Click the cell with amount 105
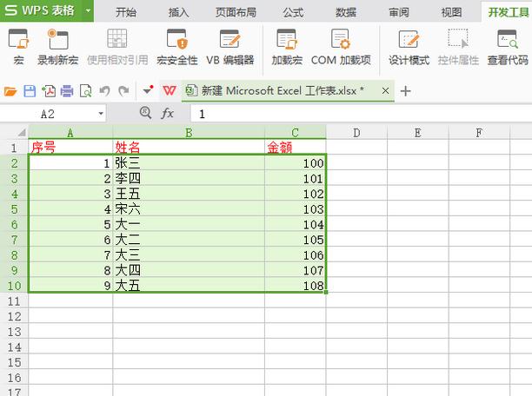Screen dimensions: 532x396 point(296,240)
